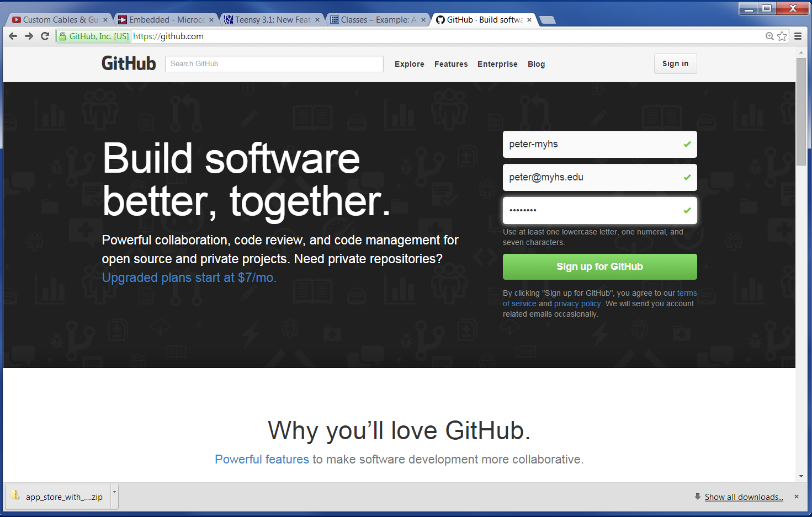Open the Features menu item

point(451,64)
